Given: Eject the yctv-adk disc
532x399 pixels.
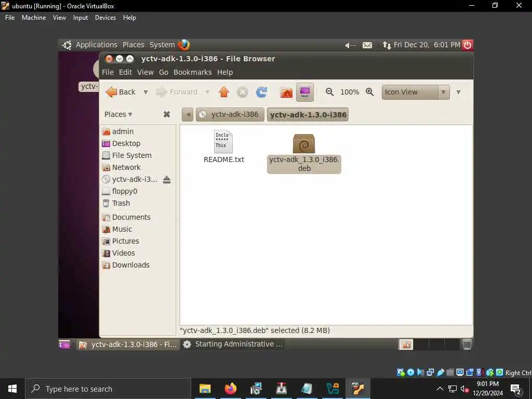Looking at the screenshot, I should 167,179.
